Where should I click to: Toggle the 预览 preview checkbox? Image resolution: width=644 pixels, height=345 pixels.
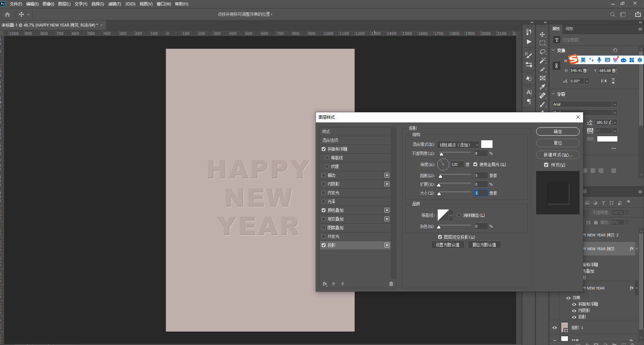(546, 165)
